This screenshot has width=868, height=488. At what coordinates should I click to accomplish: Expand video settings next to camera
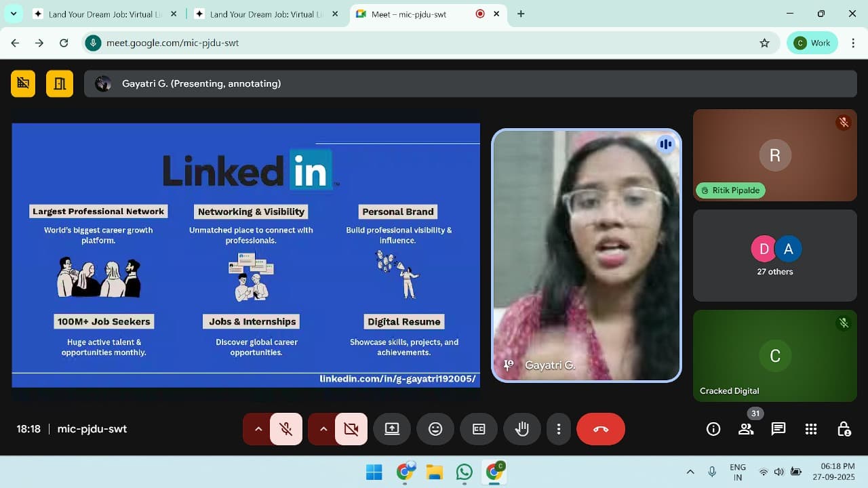(x=323, y=428)
